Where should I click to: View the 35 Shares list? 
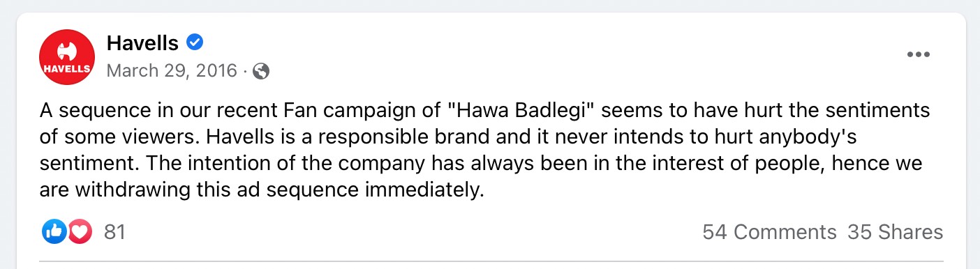895,232
